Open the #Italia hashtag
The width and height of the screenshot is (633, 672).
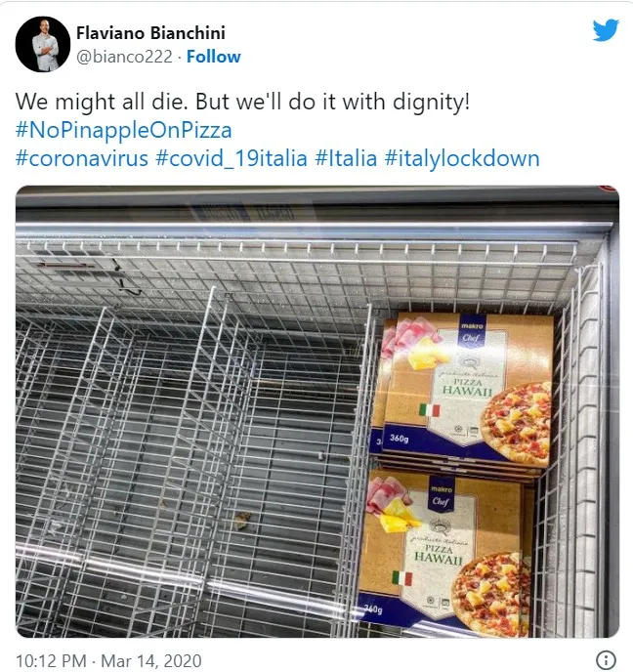(346, 158)
